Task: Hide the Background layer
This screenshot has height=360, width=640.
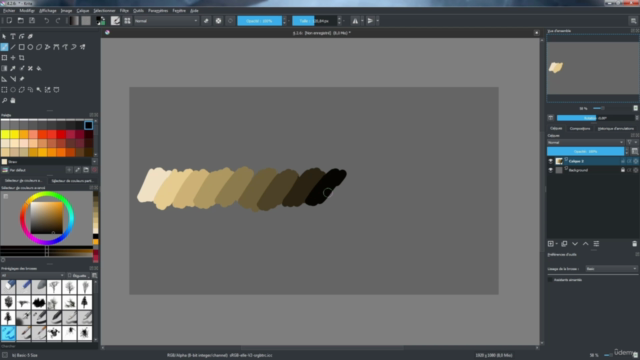Action: [551, 170]
